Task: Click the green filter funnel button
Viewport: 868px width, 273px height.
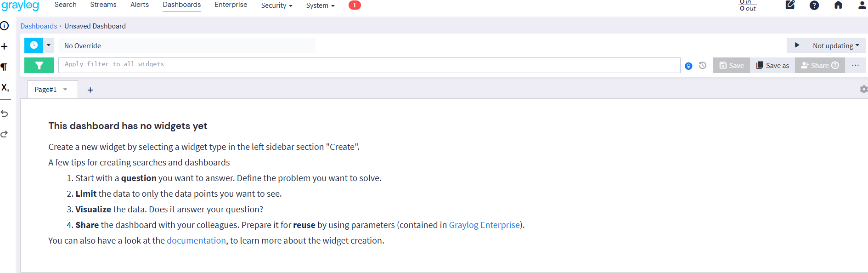Action: point(39,65)
